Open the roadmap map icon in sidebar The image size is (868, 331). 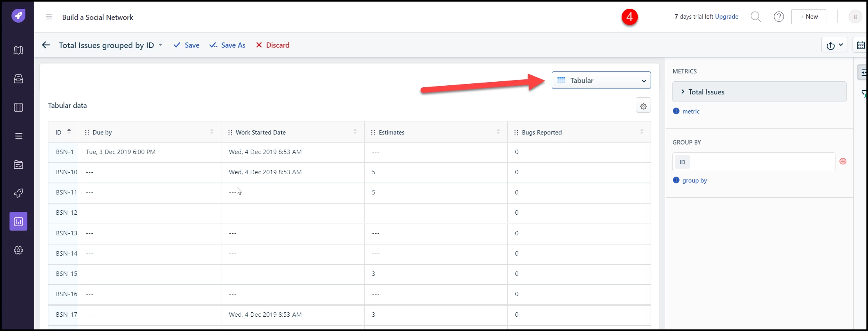click(18, 50)
